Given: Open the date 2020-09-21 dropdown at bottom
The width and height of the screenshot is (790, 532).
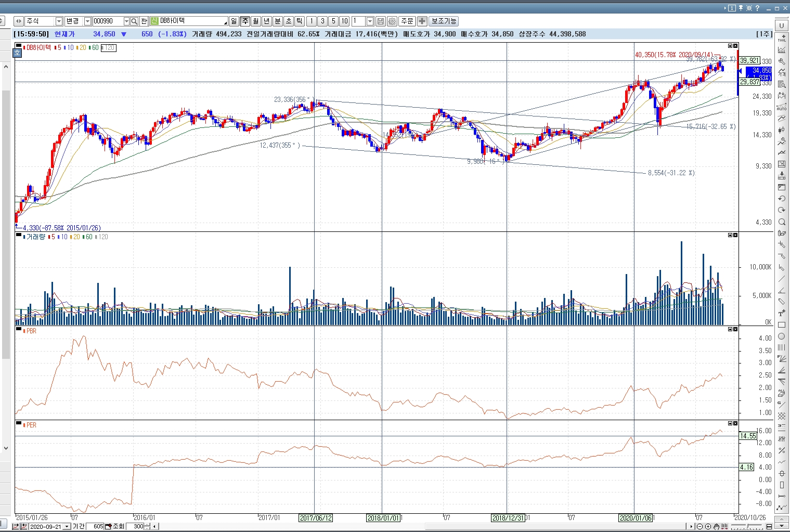Looking at the screenshot, I should 67,527.
